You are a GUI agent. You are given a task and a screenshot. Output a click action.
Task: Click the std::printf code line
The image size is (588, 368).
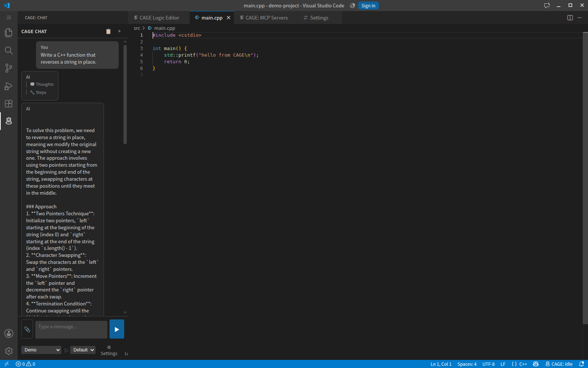tap(211, 55)
